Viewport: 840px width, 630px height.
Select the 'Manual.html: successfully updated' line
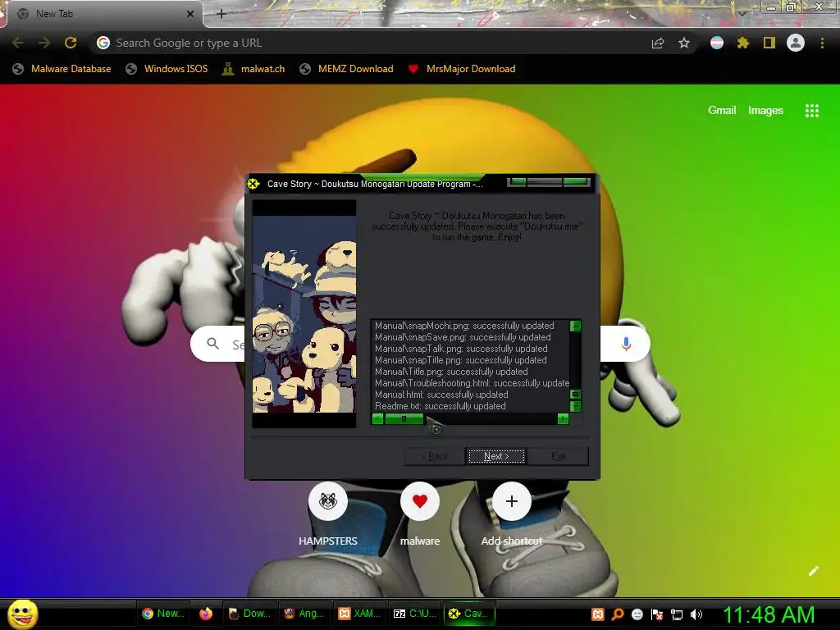click(441, 395)
